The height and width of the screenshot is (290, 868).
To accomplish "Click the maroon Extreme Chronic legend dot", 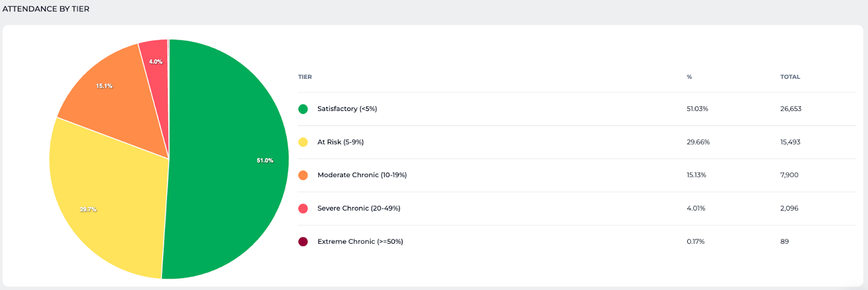I will (x=303, y=242).
